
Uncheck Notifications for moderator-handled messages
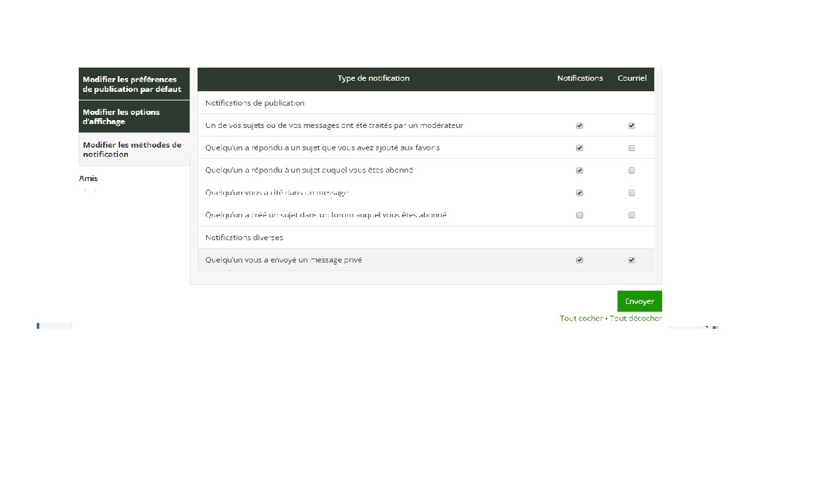coord(579,125)
